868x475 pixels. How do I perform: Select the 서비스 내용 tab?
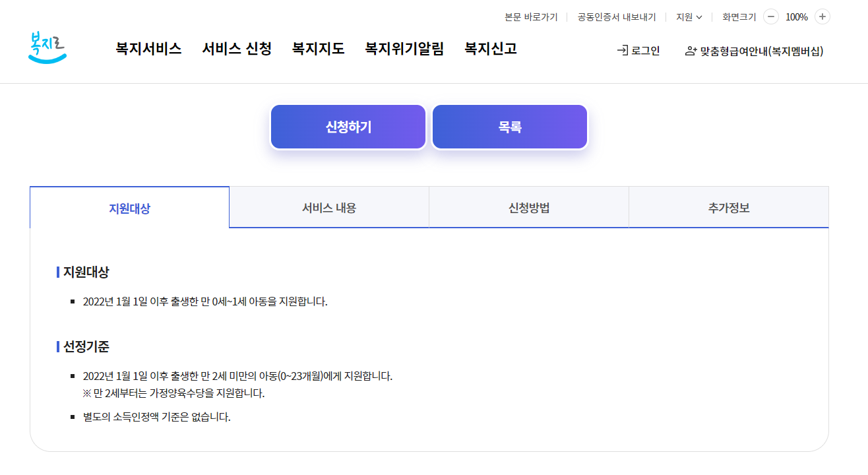point(329,206)
